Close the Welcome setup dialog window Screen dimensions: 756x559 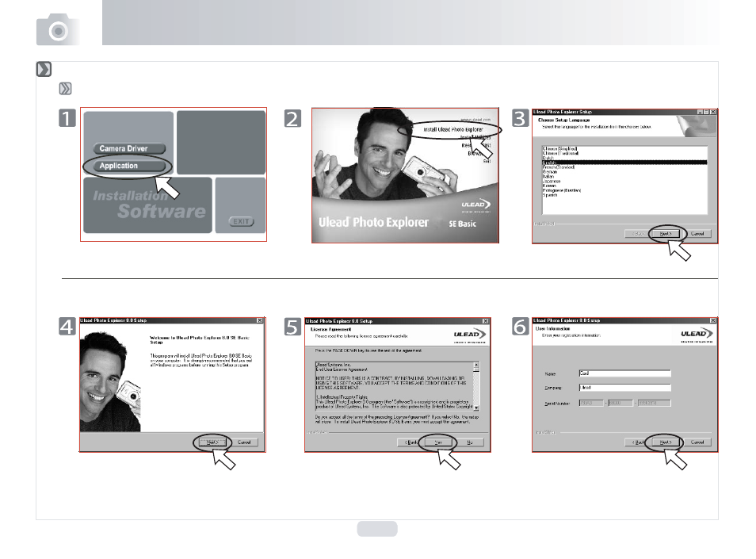click(259, 320)
